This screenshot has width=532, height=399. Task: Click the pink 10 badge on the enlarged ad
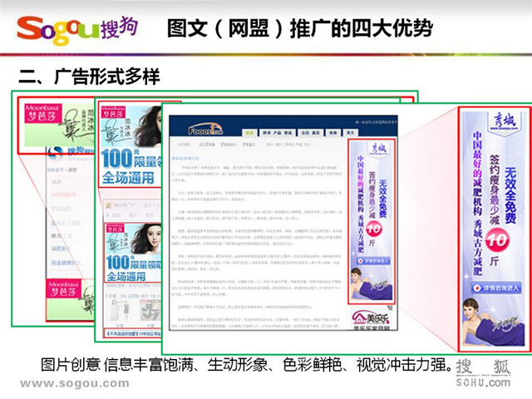(497, 240)
